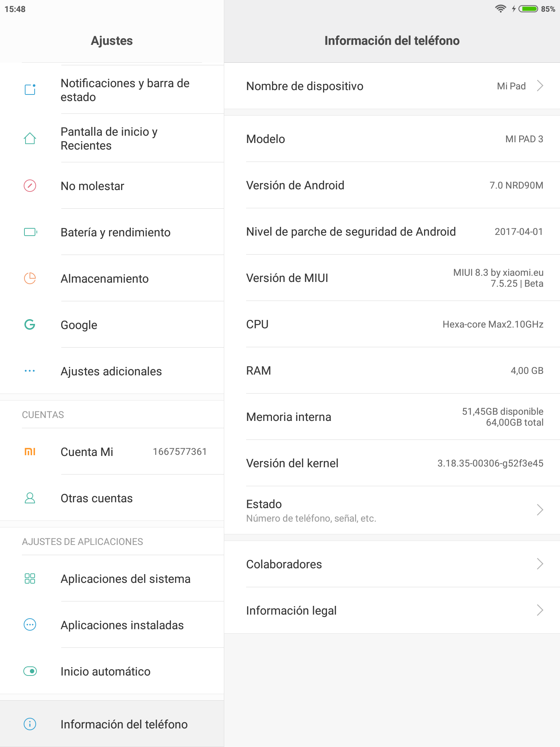
Task: Tap the Memoria interna storage row
Action: point(392,417)
